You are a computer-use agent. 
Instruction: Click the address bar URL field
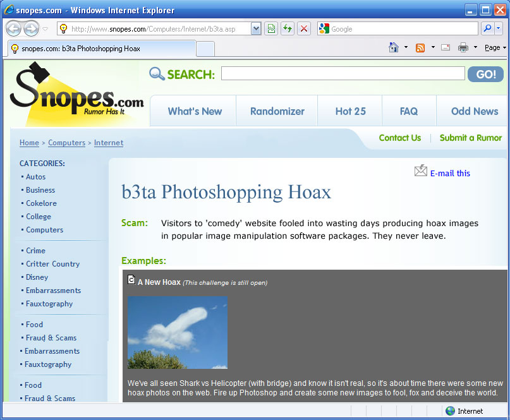click(x=154, y=29)
